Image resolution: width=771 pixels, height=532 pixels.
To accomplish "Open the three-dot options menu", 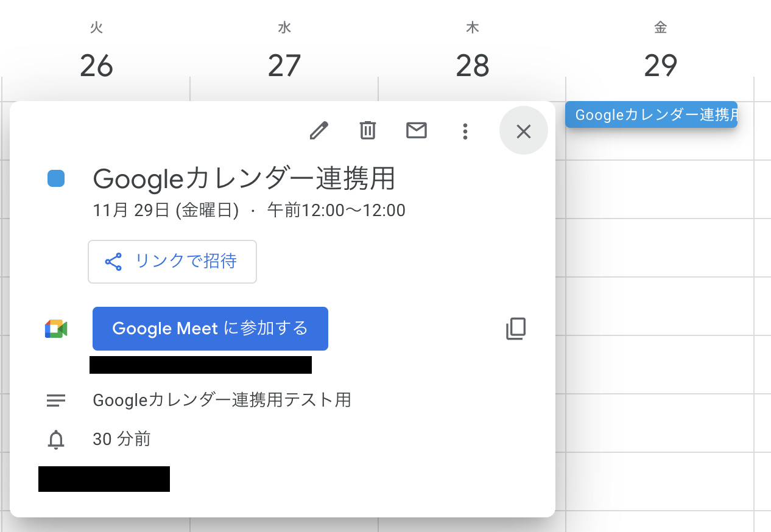I will tap(465, 131).
